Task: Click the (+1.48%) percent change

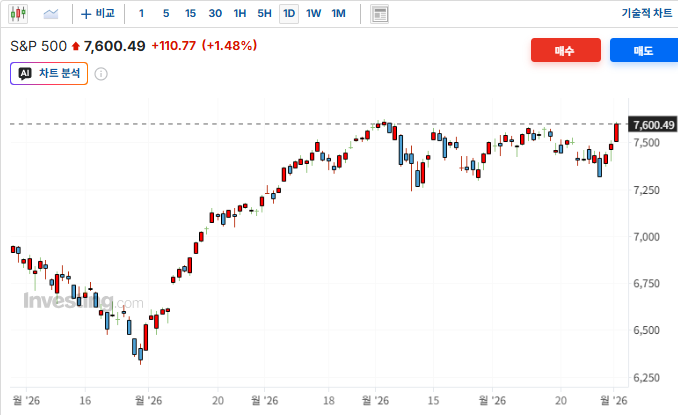Action: coord(230,45)
